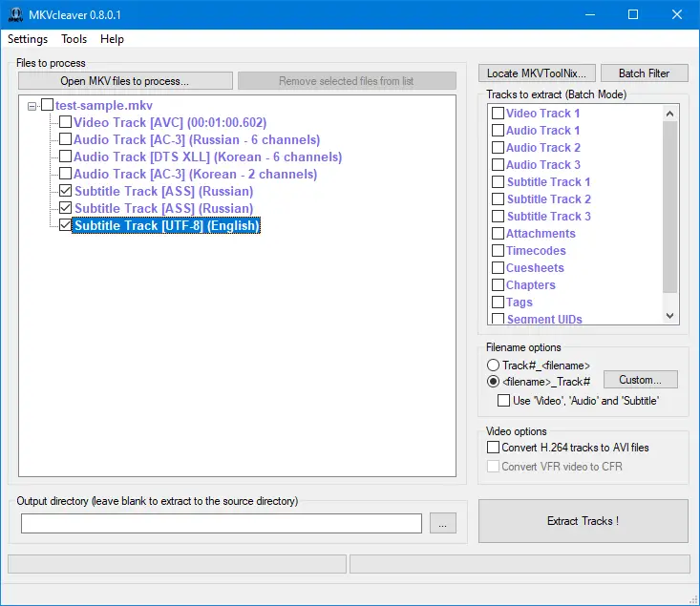The width and height of the screenshot is (700, 606).
Task: Collapse the test-sample.mkv tree node
Action: tap(32, 106)
